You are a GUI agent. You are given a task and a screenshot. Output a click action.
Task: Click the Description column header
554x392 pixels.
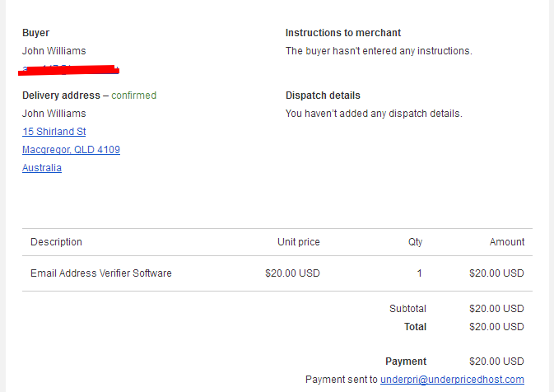(56, 242)
